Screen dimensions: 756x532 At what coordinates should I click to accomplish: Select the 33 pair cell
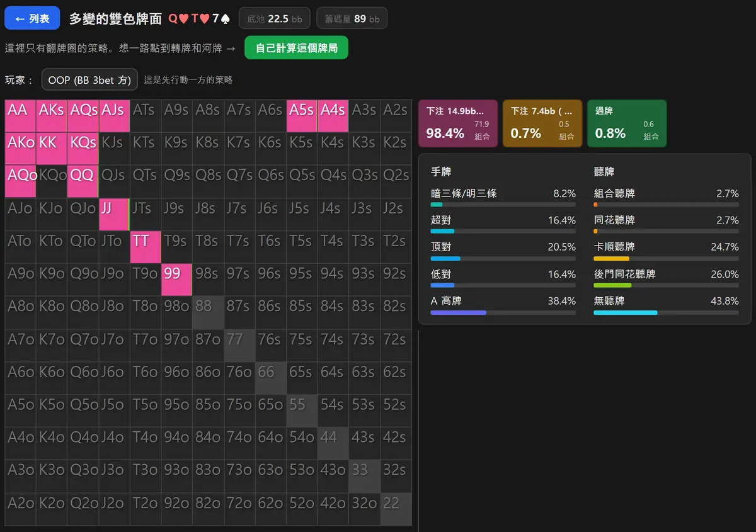pos(365,476)
